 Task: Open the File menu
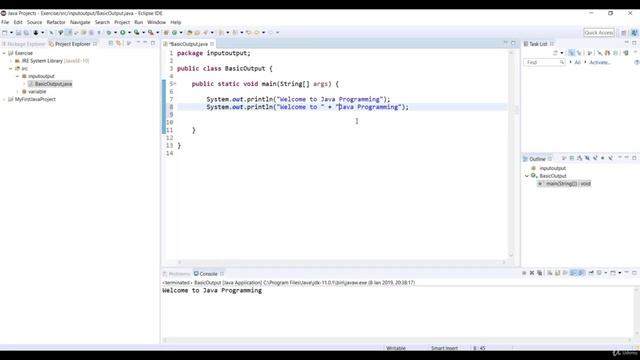tap(5, 22)
